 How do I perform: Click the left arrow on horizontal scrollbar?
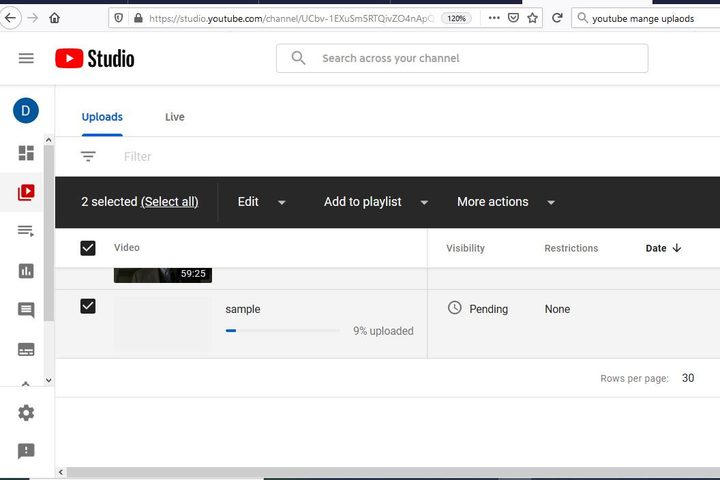tap(61, 472)
